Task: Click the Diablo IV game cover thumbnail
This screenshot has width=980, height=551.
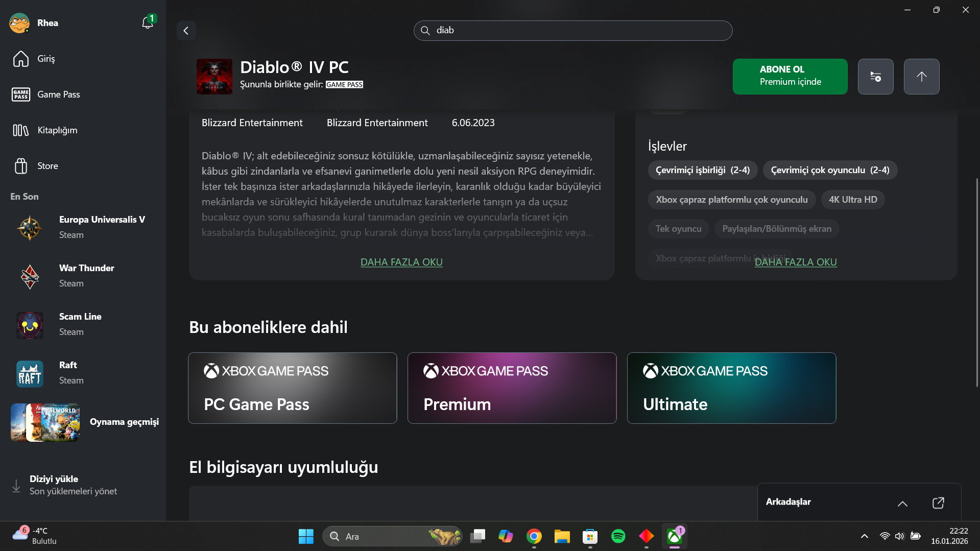Action: click(214, 77)
